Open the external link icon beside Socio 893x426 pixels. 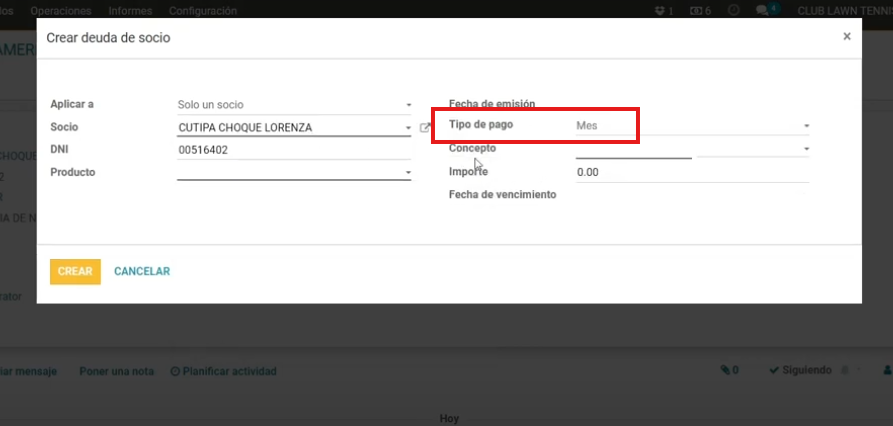click(424, 128)
